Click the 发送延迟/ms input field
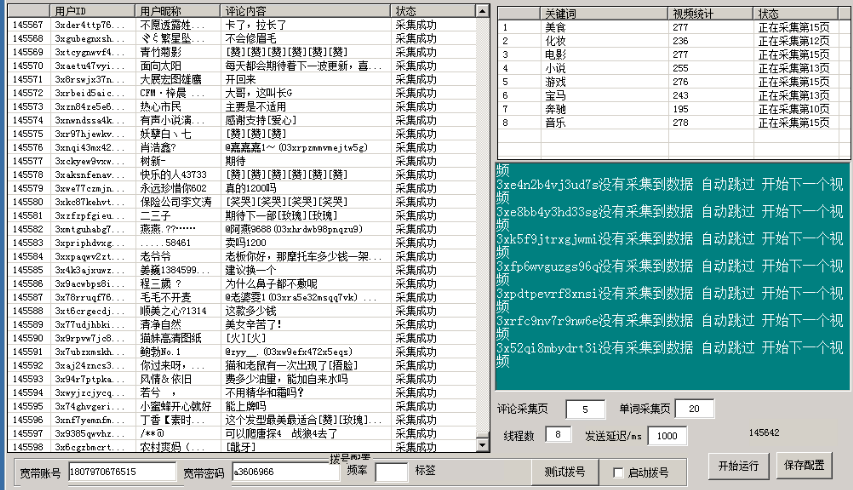 [667, 436]
